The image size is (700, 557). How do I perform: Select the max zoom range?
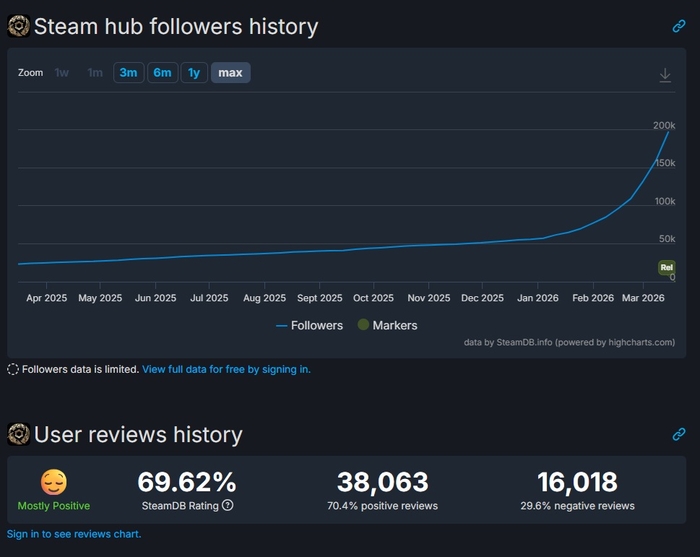point(230,73)
